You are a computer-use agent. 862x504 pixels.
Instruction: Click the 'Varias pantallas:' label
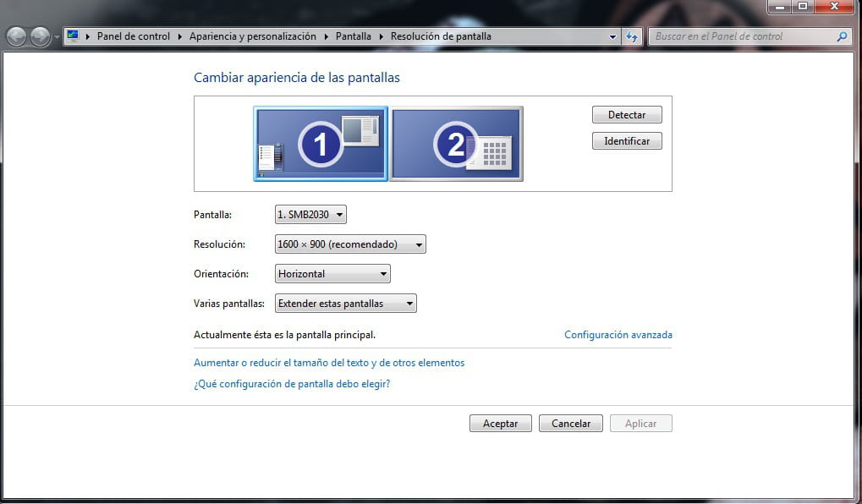pyautogui.click(x=228, y=304)
